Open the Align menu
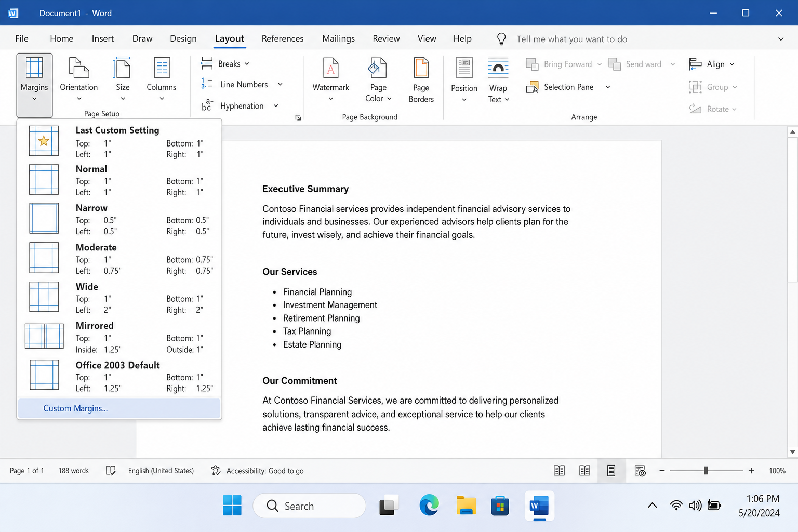Image resolution: width=798 pixels, height=532 pixels. [712, 64]
